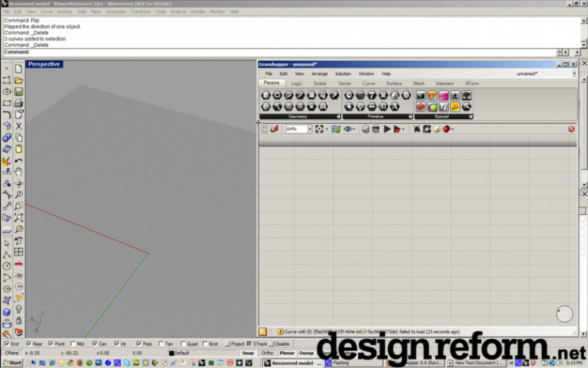588x368 pixels.
Task: Enable the Quad osnap checkbox
Action: [x=183, y=344]
